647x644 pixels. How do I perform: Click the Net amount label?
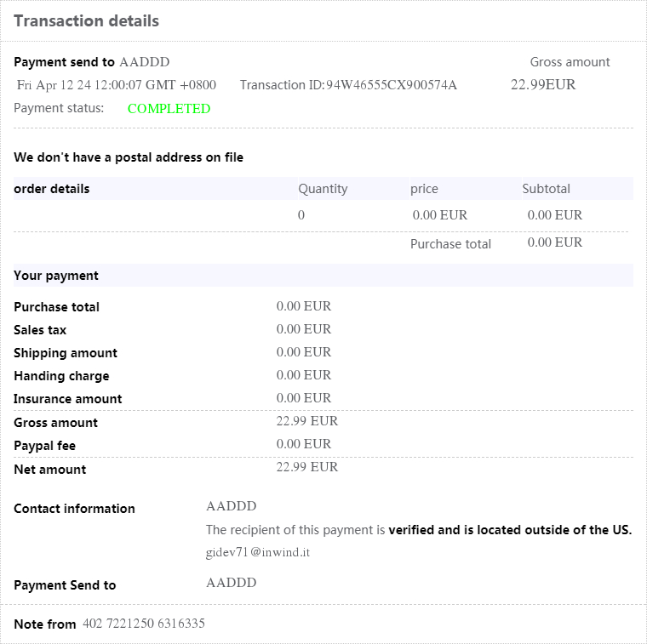pos(50,470)
